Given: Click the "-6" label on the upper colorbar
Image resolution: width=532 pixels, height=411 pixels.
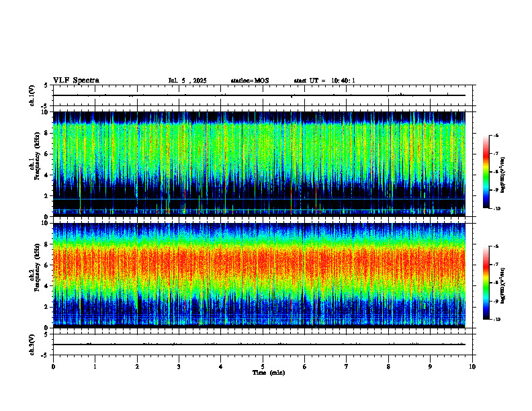Looking at the screenshot, I should (x=496, y=135).
